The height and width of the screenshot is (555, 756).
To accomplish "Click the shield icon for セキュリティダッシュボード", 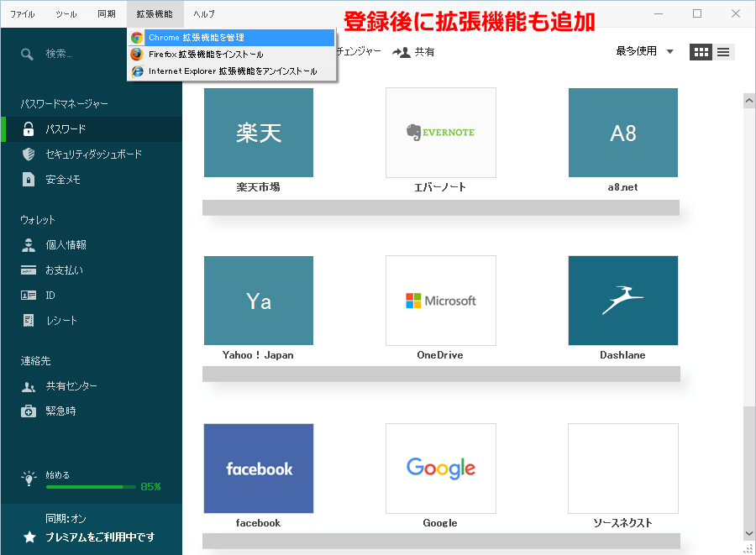I will pos(29,154).
